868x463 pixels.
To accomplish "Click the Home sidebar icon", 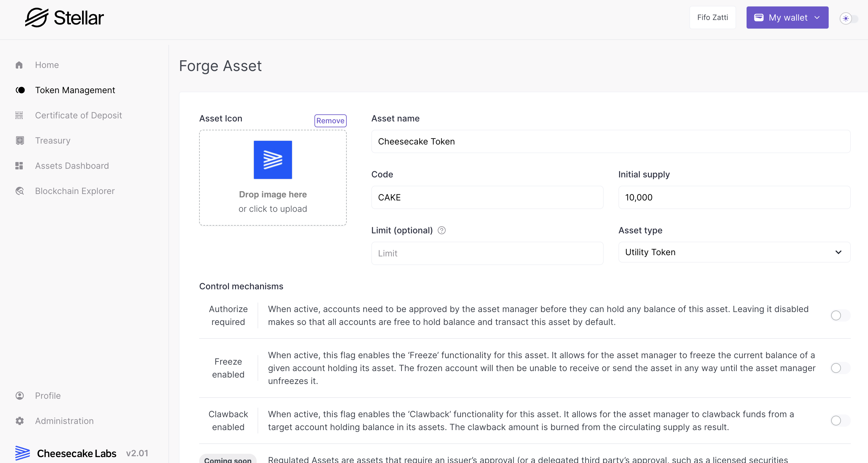I will 19,65.
